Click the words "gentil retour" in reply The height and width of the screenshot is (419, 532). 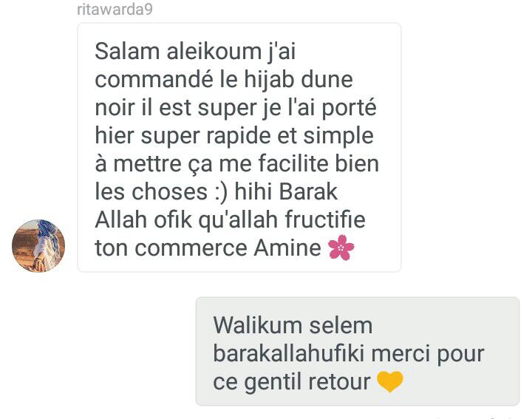307,382
